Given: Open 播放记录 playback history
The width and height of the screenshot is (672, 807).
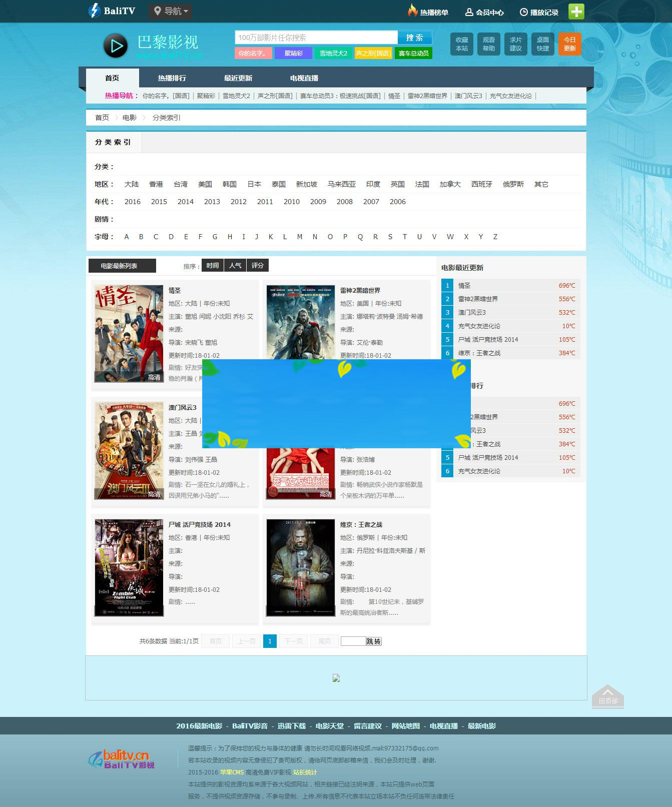Looking at the screenshot, I should [539, 12].
